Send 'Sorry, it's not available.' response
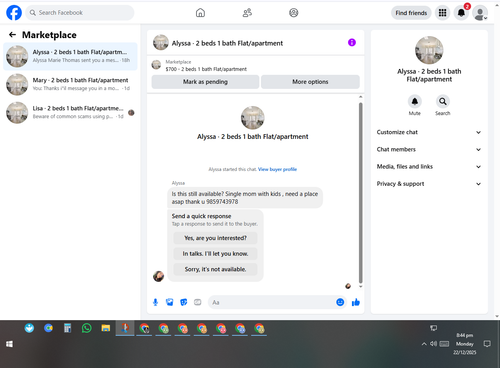 tap(215, 269)
